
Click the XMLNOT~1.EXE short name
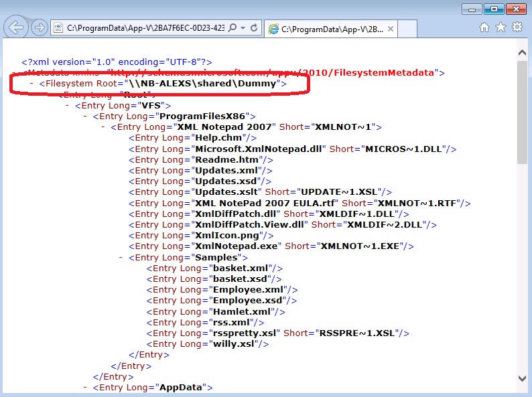(360, 246)
